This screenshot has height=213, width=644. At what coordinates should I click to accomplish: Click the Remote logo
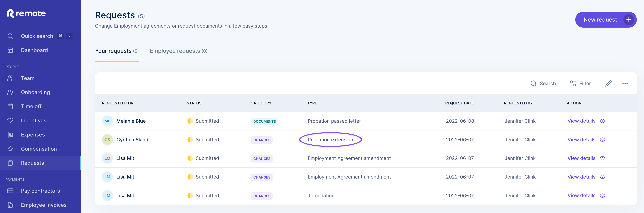tap(26, 13)
